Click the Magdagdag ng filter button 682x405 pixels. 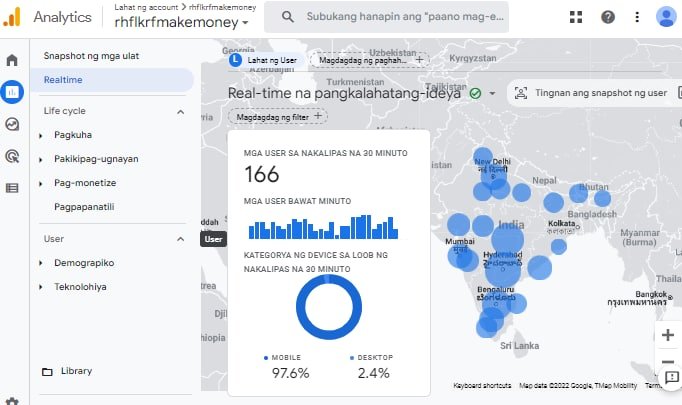[x=279, y=116]
